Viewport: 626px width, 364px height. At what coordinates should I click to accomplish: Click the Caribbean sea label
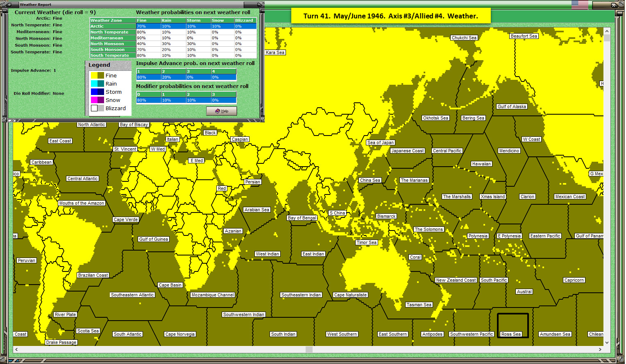point(42,162)
